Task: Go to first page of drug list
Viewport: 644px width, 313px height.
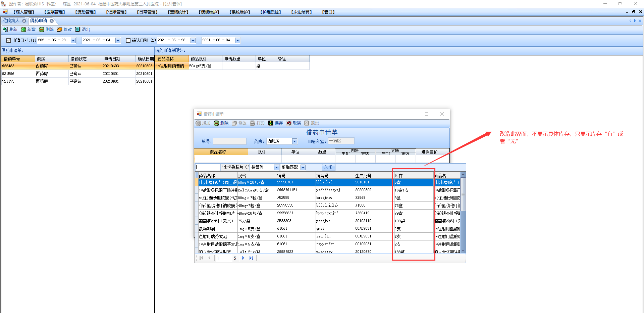Action: 201,258
